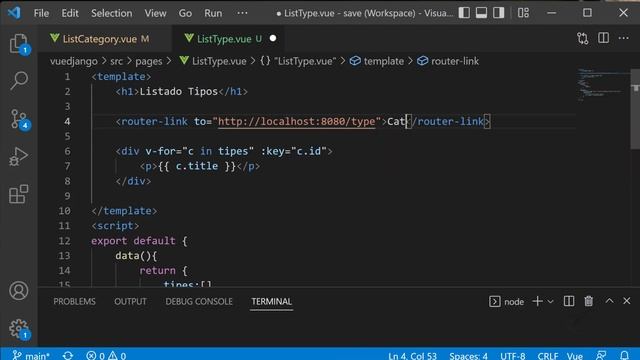The width and height of the screenshot is (640, 360).
Task: Split the terminal panel
Action: (569, 301)
